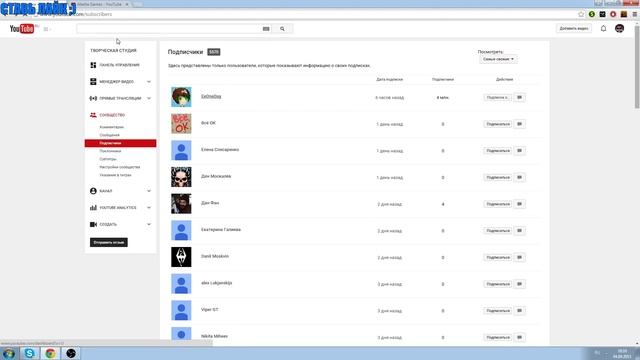Click the Панель управления label

pyautogui.click(x=119, y=65)
